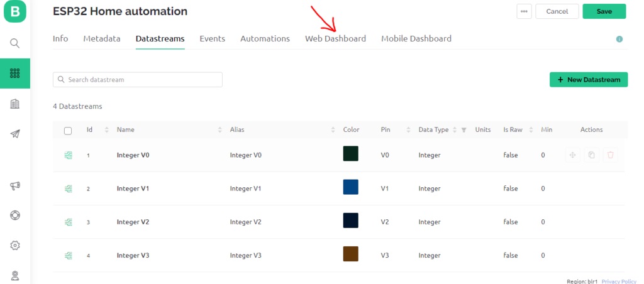Click the datastream icon of Integer V0
644x284 pixels.
68,156
